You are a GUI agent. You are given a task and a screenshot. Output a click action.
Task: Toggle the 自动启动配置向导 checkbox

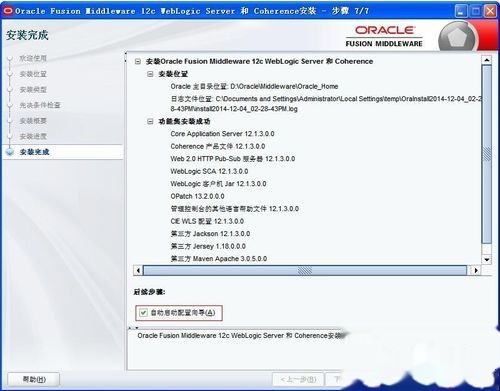pos(143,313)
